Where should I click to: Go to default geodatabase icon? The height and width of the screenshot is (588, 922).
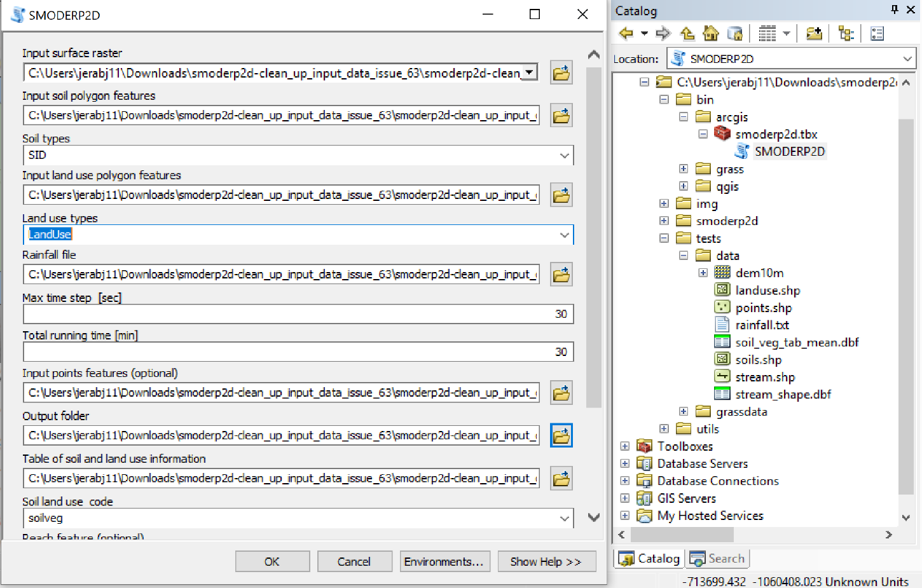(x=735, y=34)
